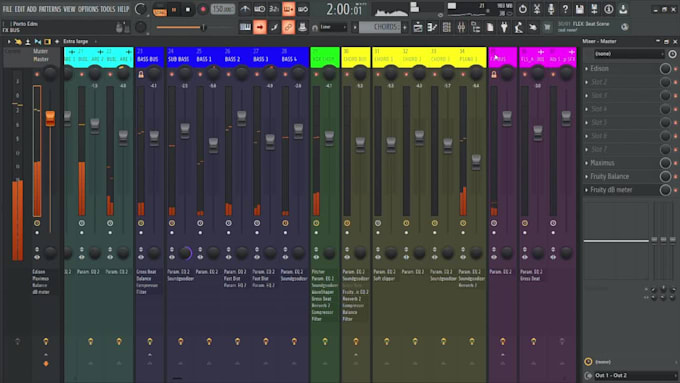Open the browser tree icon
Viewport: 680px width, 383px height.
(x=476, y=27)
